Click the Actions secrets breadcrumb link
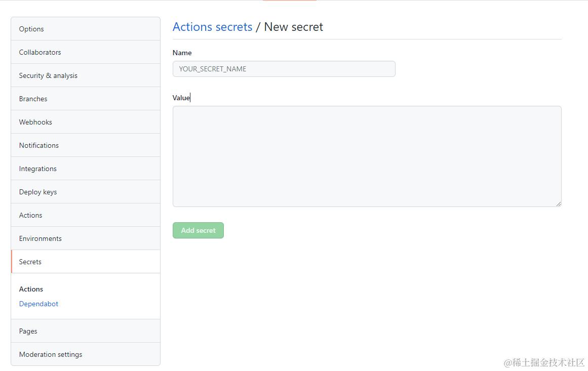 click(212, 27)
